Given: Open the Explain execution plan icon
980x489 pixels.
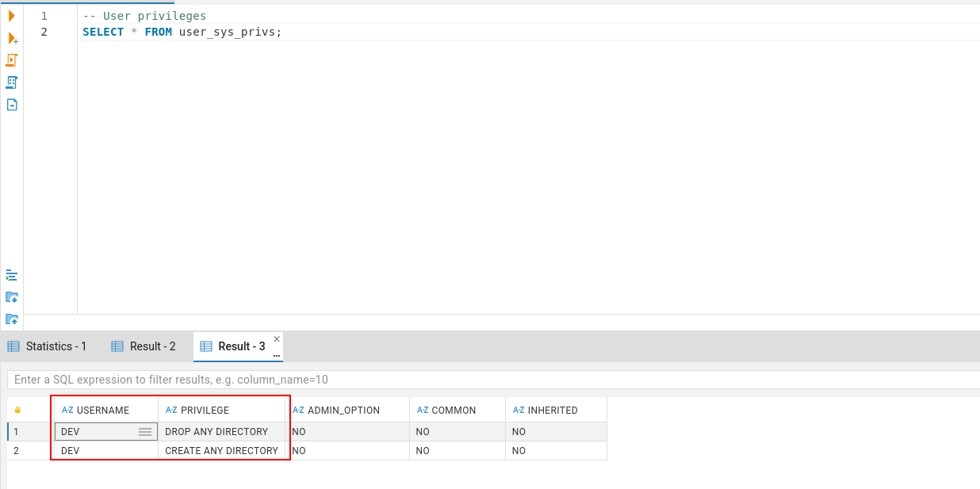Looking at the screenshot, I should (x=12, y=82).
